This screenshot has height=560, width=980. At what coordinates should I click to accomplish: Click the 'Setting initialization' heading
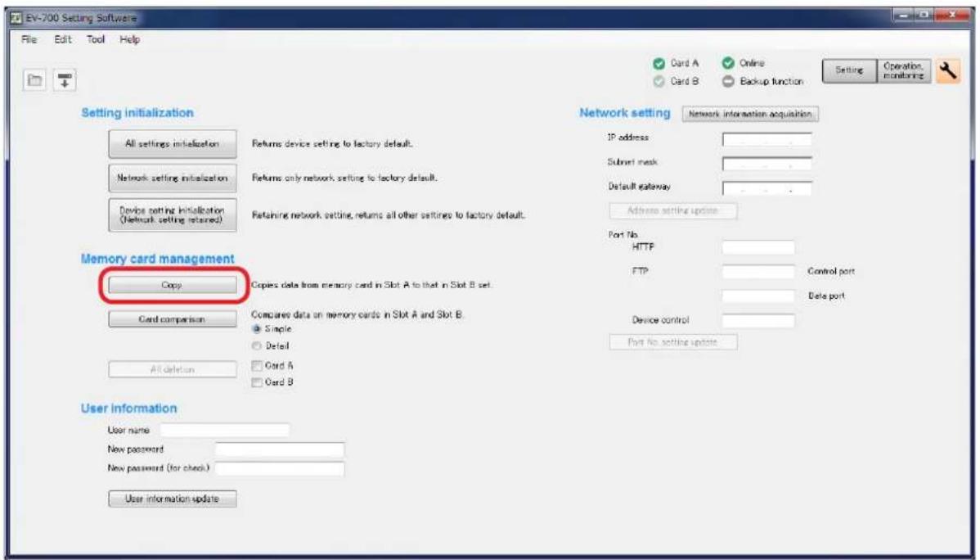(137, 113)
